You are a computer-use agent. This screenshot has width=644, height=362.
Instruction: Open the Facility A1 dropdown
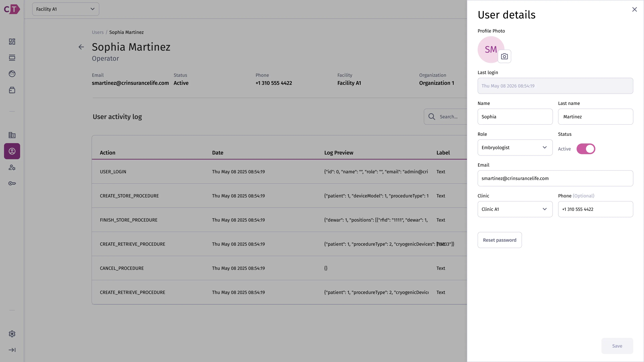pos(66,9)
